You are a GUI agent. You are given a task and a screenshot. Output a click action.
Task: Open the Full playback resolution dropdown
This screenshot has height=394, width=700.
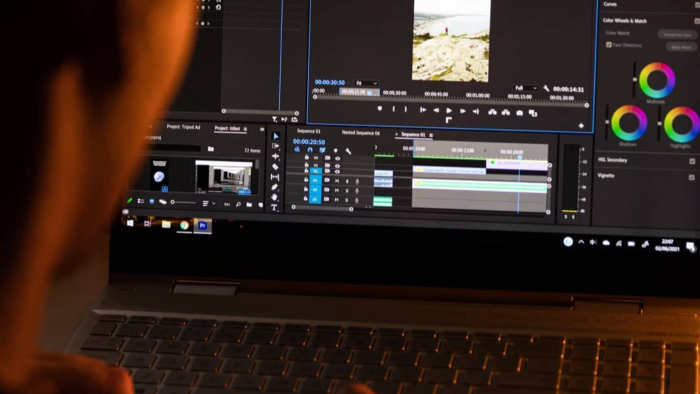pyautogui.click(x=525, y=88)
